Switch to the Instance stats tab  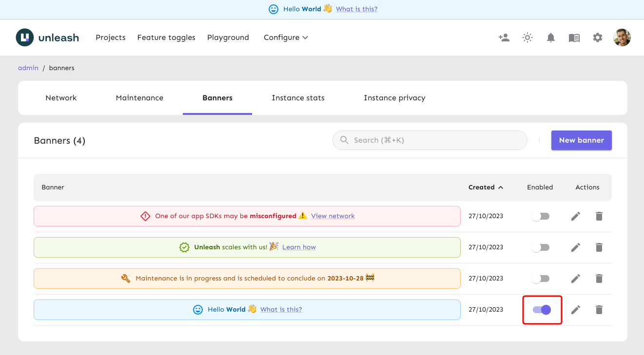298,98
